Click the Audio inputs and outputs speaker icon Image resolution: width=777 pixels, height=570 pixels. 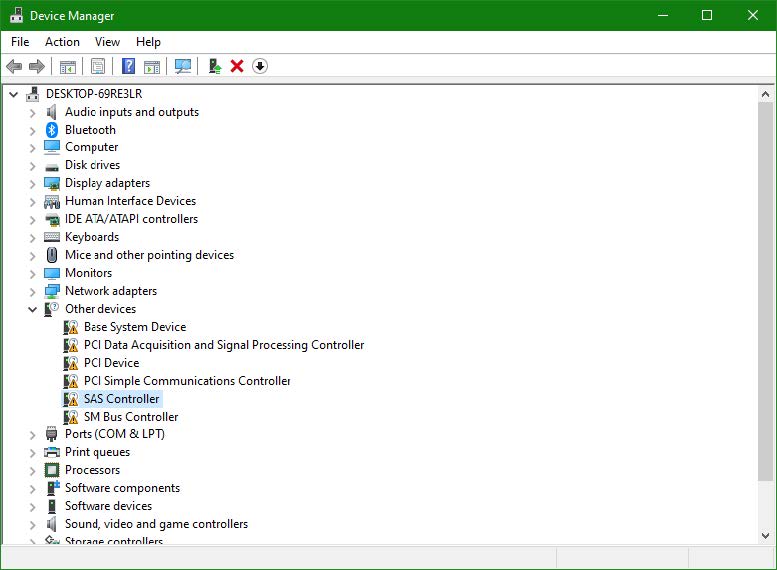pyautogui.click(x=51, y=112)
